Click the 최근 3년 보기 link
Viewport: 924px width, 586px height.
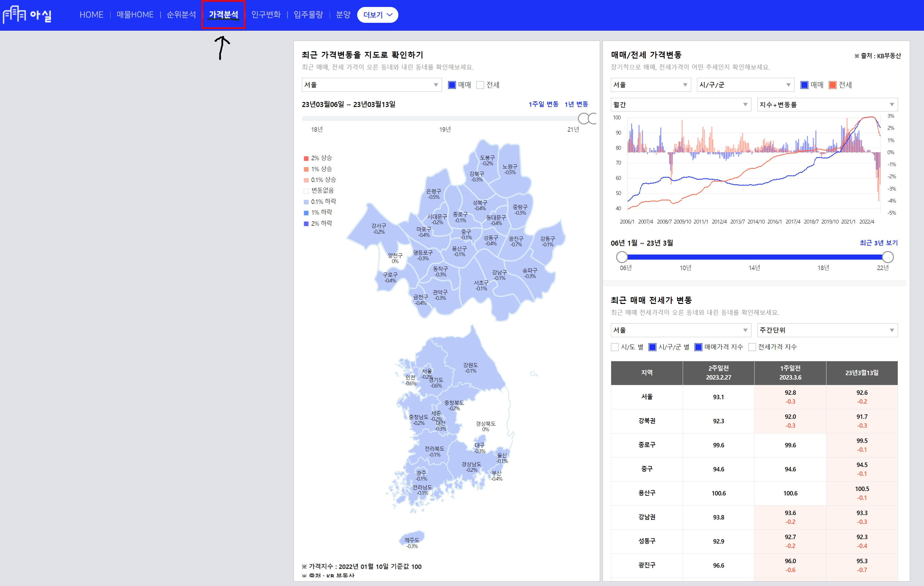coord(878,243)
